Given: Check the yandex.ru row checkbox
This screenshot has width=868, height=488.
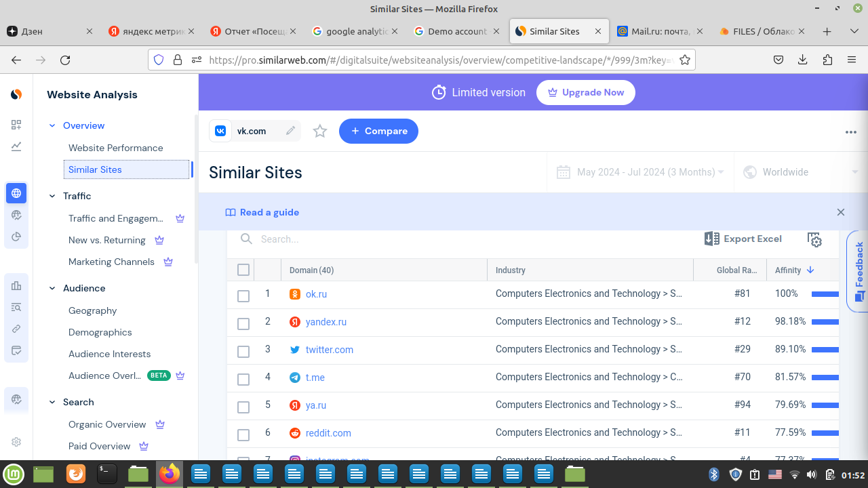Looking at the screenshot, I should pos(243,324).
